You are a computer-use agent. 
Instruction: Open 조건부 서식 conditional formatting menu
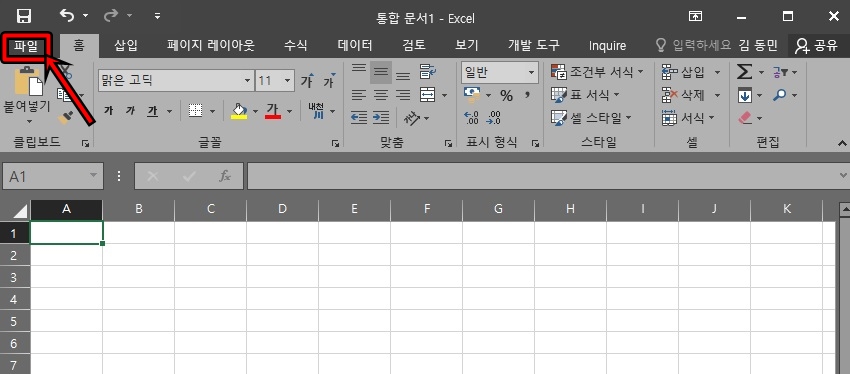click(x=597, y=72)
